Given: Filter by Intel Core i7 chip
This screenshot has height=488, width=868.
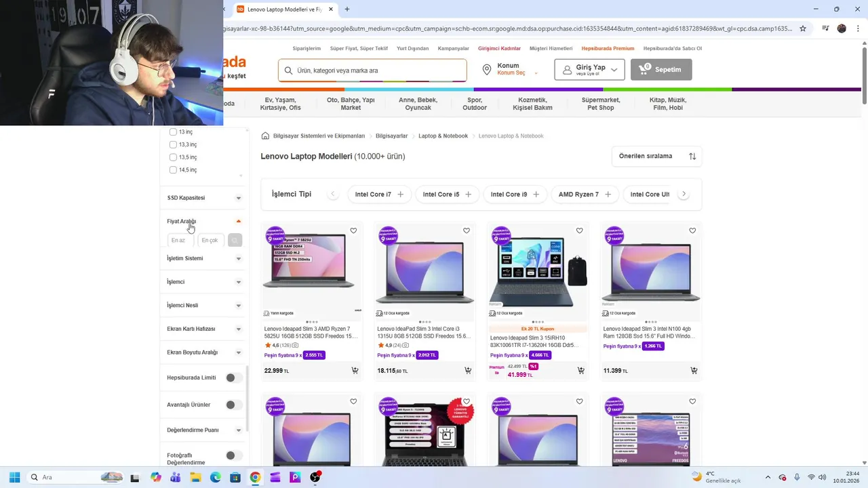Looking at the screenshot, I should coord(380,195).
